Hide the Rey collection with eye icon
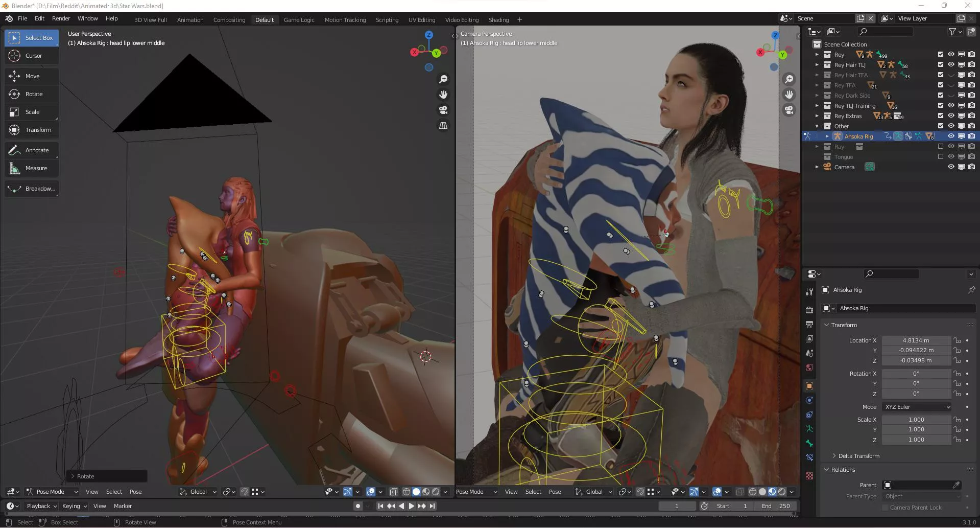980x528 pixels. point(951,54)
